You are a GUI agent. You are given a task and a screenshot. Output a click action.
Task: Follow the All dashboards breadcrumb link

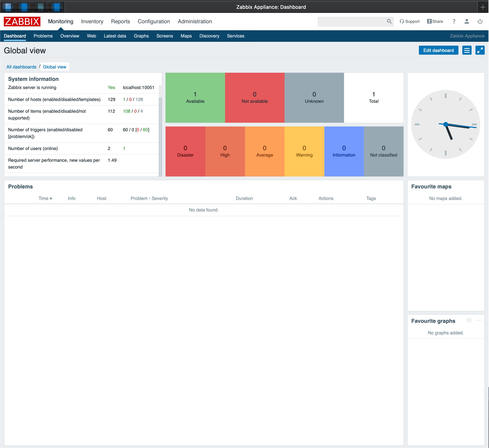tap(21, 67)
